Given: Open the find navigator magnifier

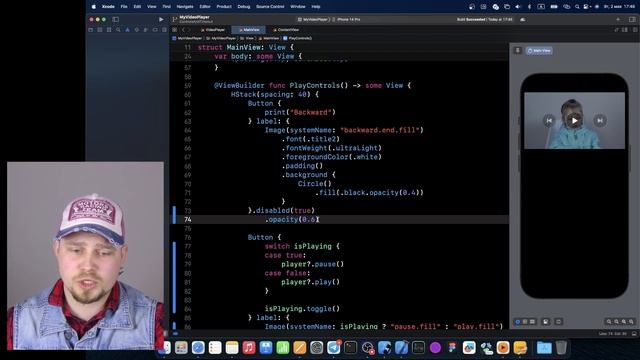Looking at the screenshot, I should pyautogui.click(x=118, y=30).
